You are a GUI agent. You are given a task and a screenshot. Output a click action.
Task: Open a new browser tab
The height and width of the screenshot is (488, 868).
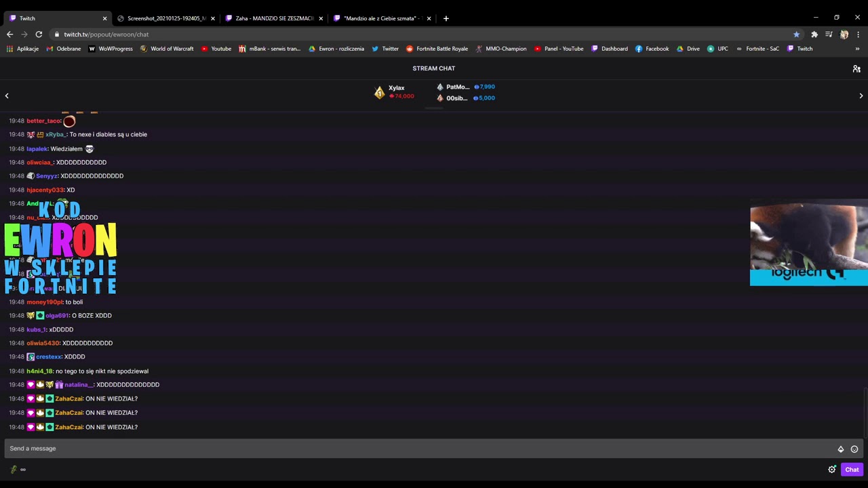pos(446,18)
